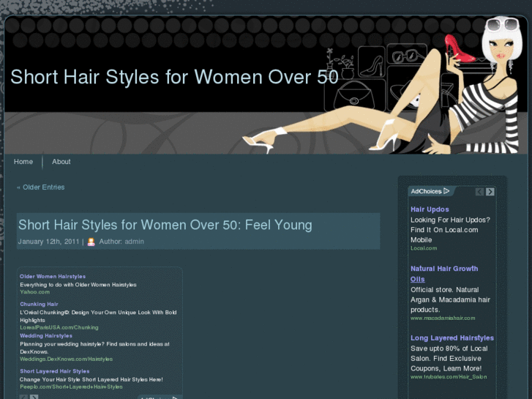Open the Home menu item
This screenshot has width=532, height=399.
click(x=23, y=162)
